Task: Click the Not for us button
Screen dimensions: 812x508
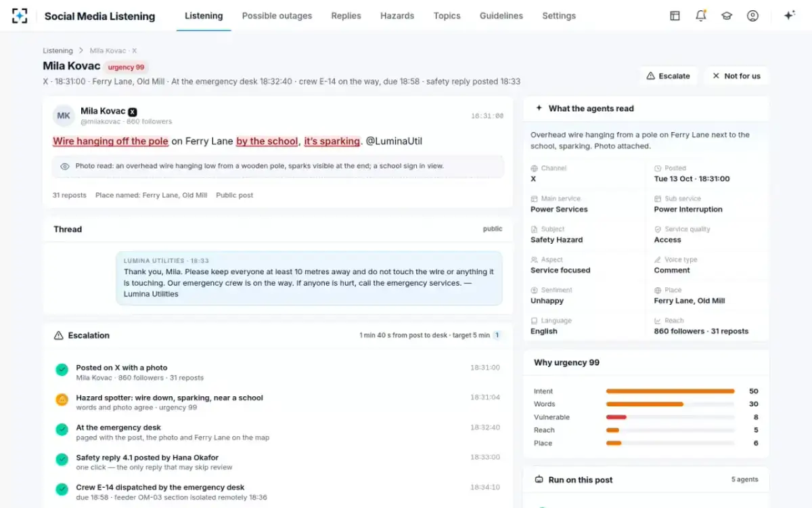Action: tap(736, 76)
